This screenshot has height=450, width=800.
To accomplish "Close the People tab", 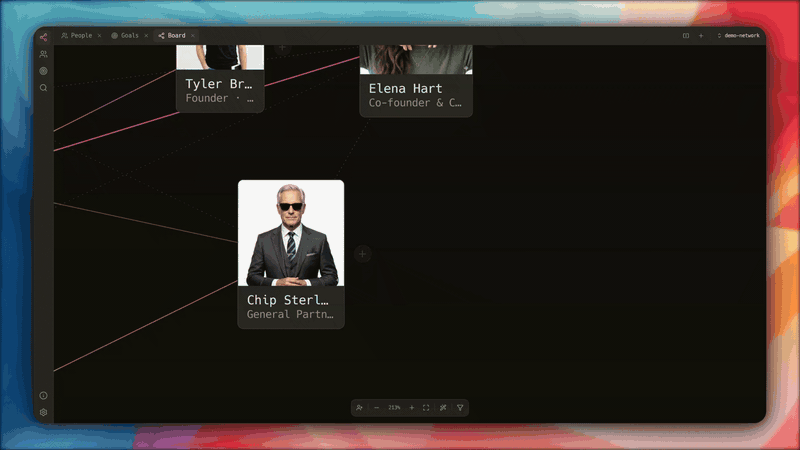I will click(99, 36).
